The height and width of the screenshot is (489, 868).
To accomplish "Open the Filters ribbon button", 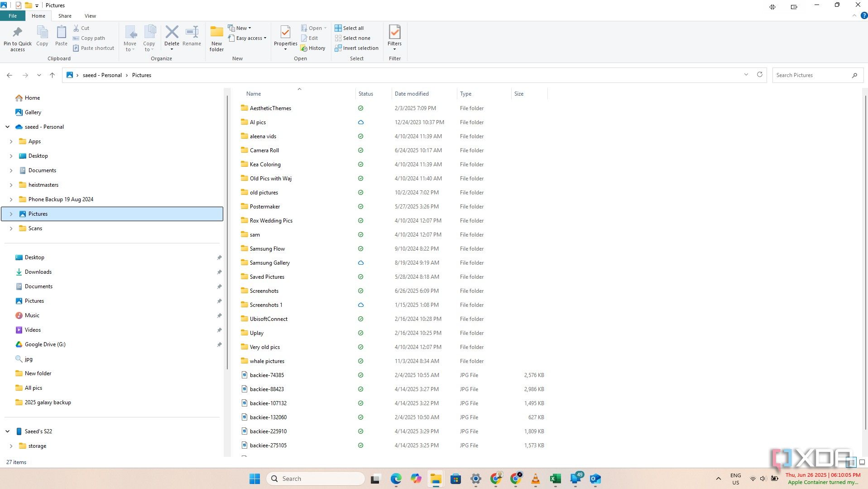I will pos(394,38).
